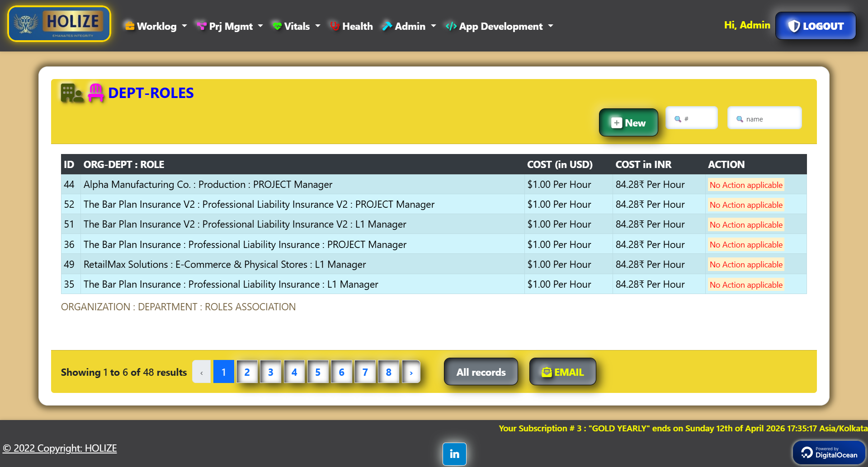The width and height of the screenshot is (868, 467).
Task: Click the All records button
Action: 481,372
